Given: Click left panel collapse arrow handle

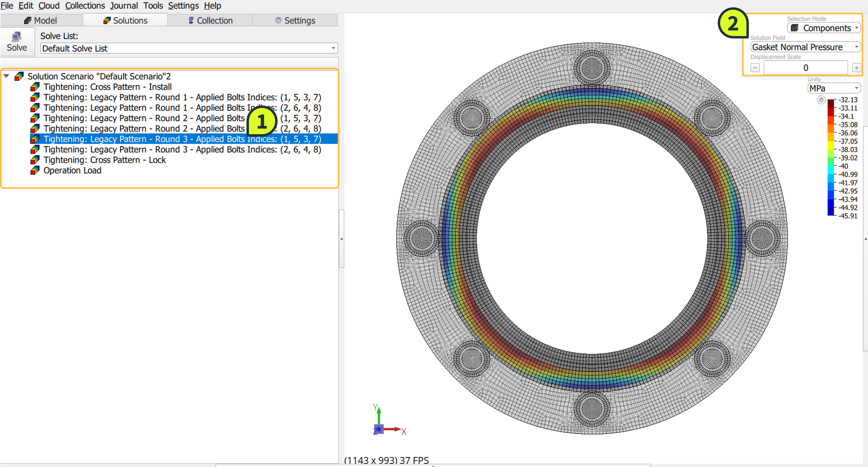Looking at the screenshot, I should coord(341,239).
